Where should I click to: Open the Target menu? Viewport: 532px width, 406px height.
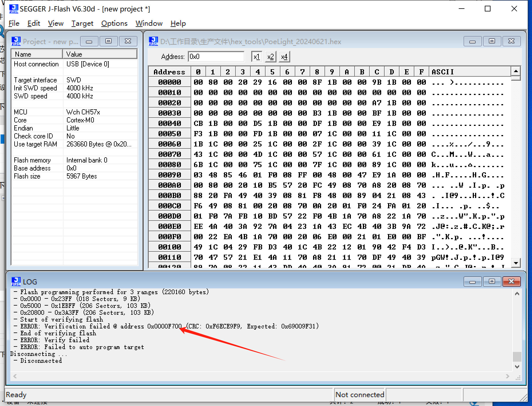[x=82, y=23]
